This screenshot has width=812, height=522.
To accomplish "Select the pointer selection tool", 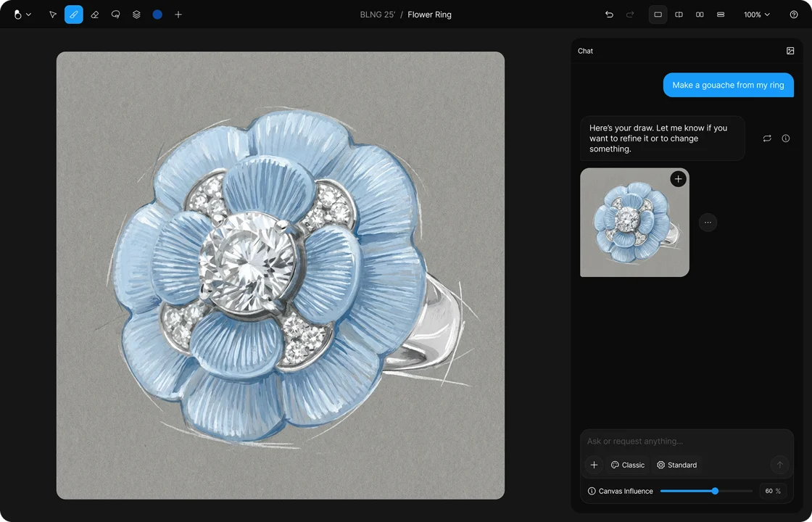I will pos(53,14).
